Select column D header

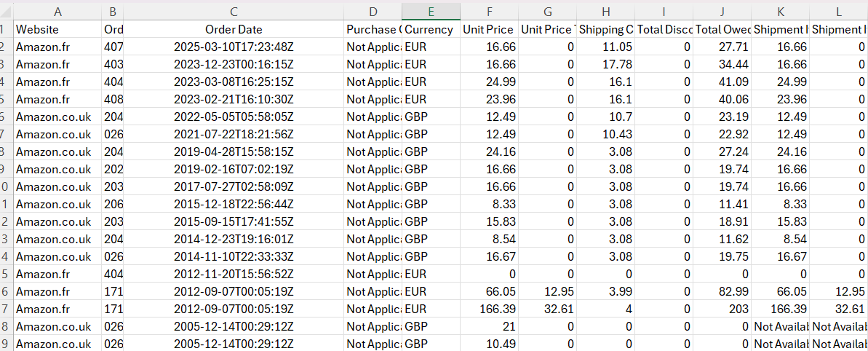pos(373,11)
